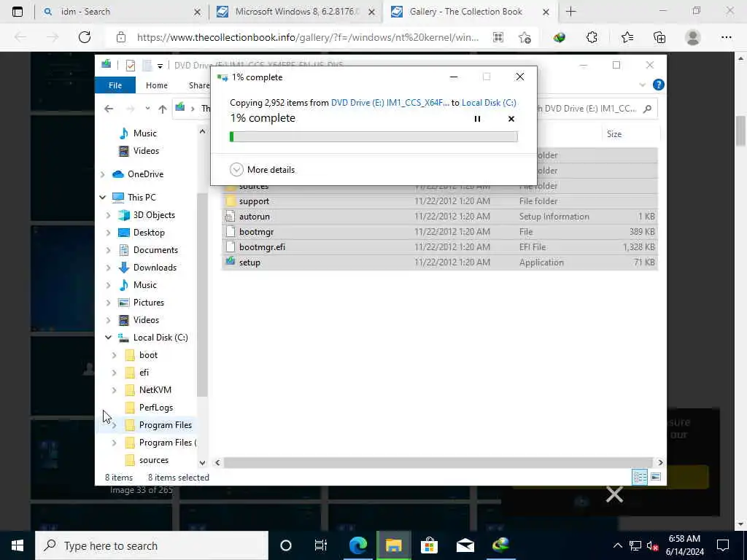Pause the file copy operation

coord(477,119)
